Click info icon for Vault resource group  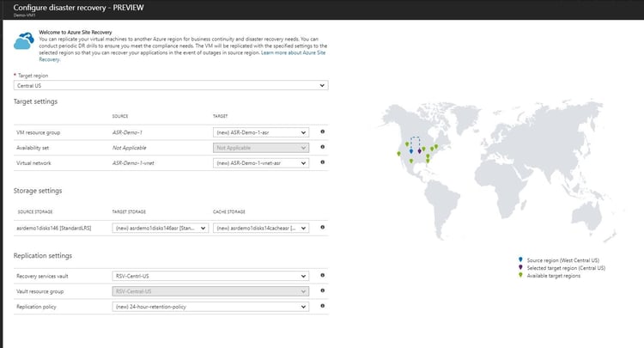tap(322, 290)
